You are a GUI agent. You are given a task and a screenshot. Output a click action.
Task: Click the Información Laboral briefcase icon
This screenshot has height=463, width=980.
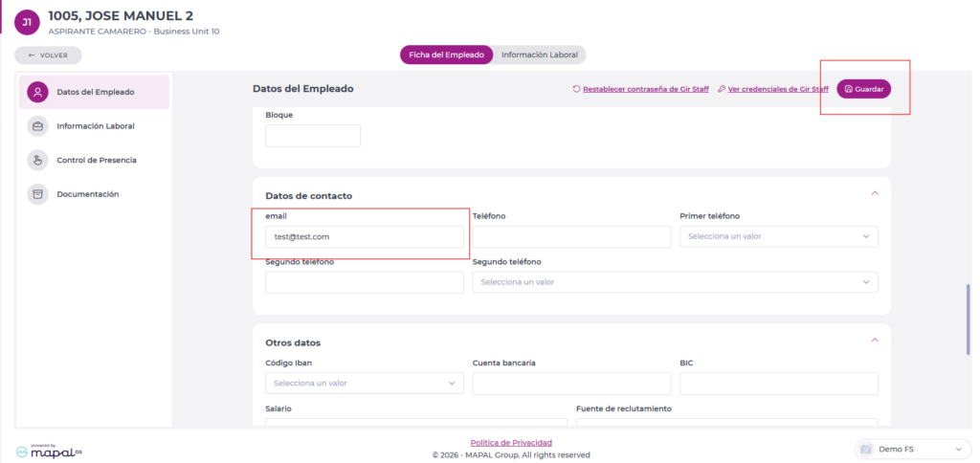click(38, 126)
